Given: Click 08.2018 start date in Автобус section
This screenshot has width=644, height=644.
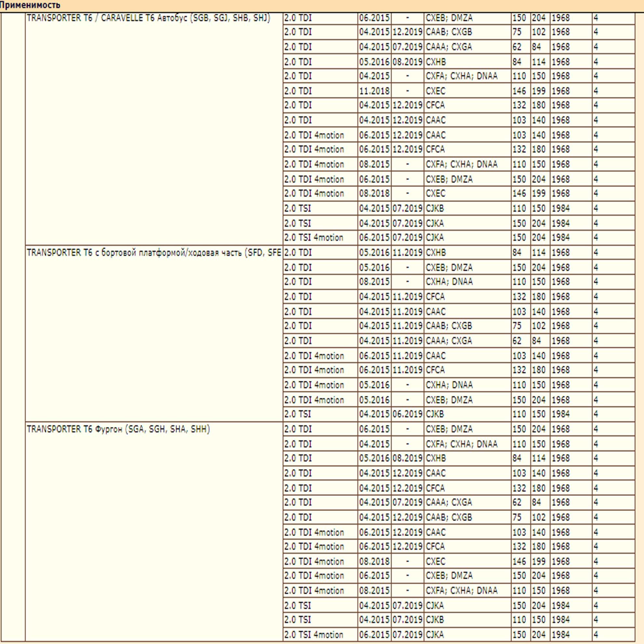Looking at the screenshot, I should [x=374, y=193].
